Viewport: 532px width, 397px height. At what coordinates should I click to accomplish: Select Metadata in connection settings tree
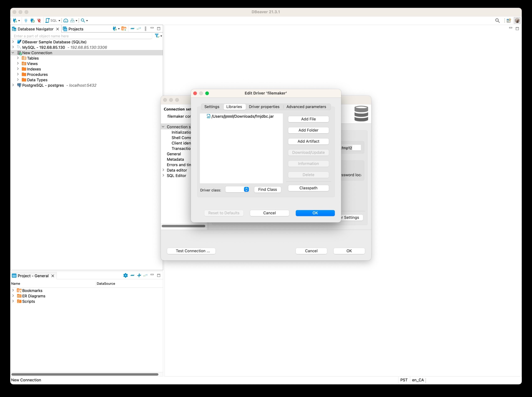coord(175,159)
